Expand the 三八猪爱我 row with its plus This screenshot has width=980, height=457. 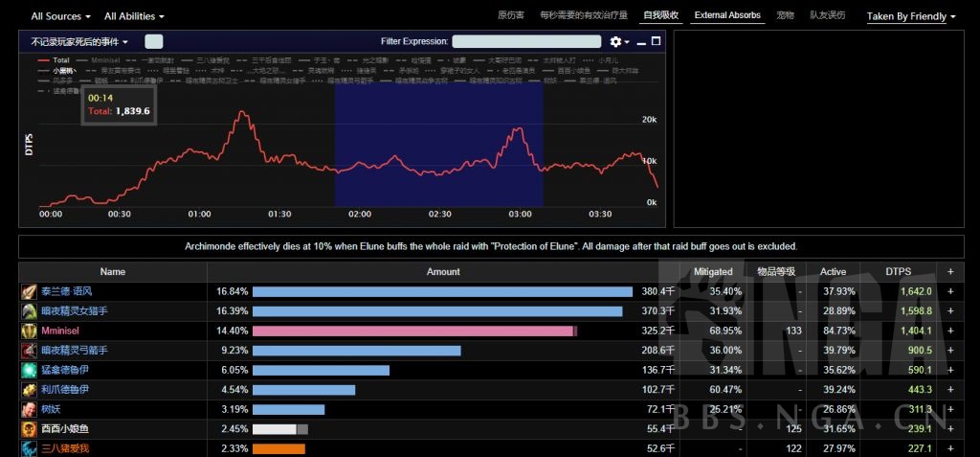(x=950, y=448)
